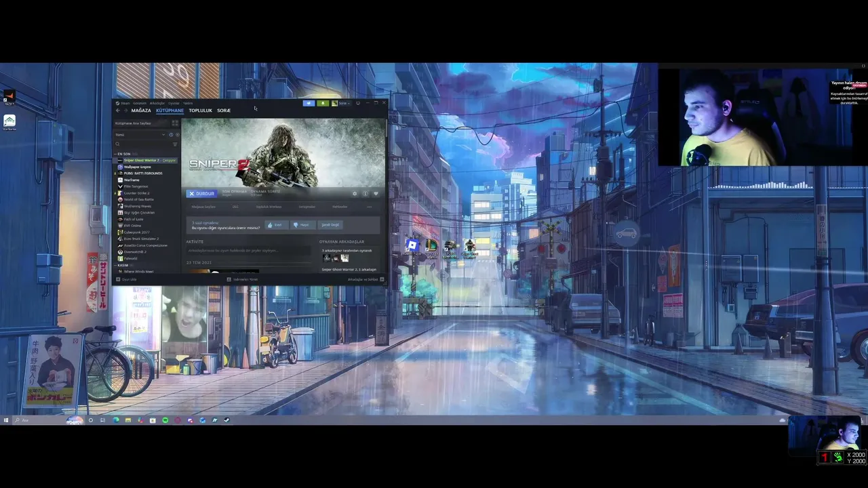Click the Steam taskbar icon
This screenshot has width=868, height=488.
[226, 420]
